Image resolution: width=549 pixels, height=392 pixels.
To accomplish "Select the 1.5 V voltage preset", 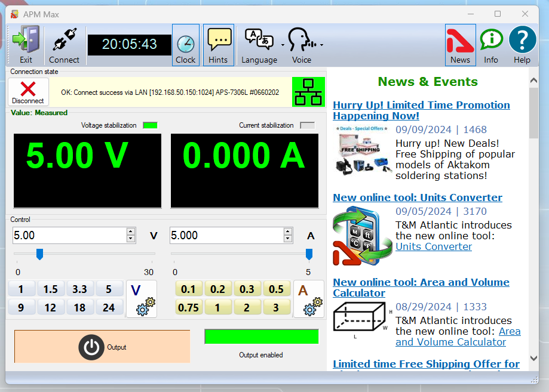I will (x=50, y=289).
